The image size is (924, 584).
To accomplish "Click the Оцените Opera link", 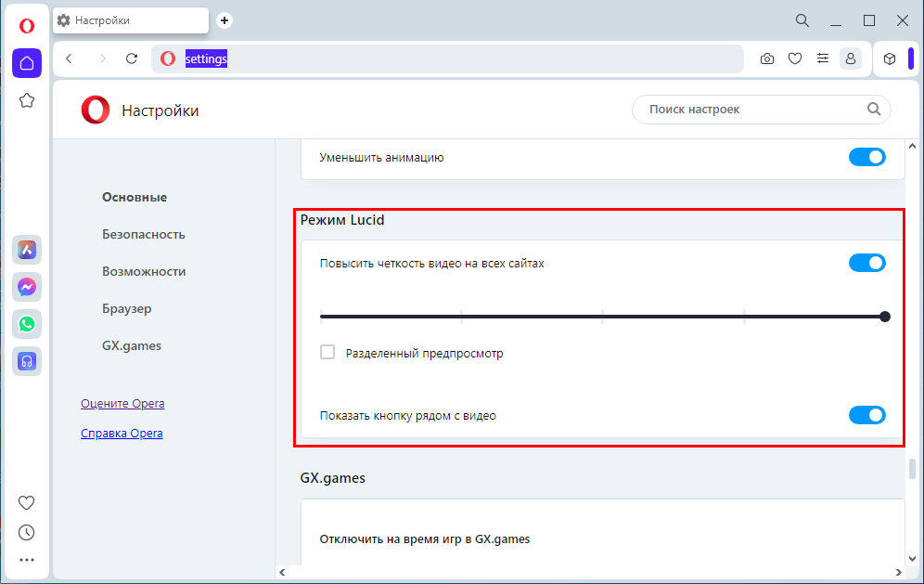I will pyautogui.click(x=122, y=404).
